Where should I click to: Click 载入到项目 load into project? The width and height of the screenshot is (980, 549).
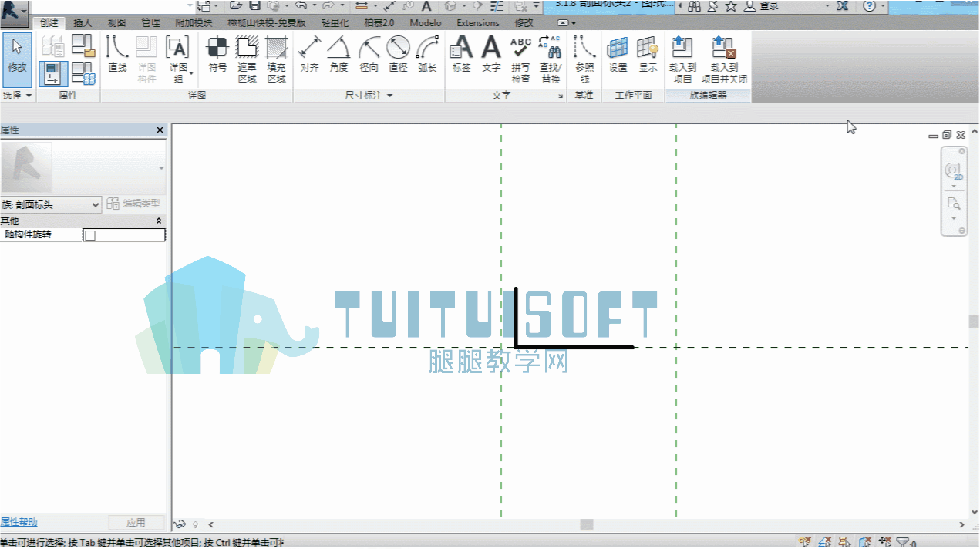[x=682, y=59]
